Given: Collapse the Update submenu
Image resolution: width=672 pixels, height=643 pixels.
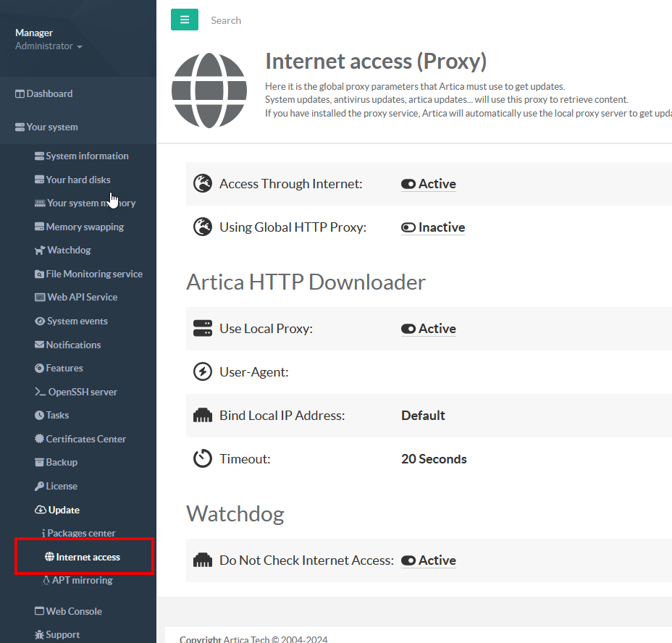Looking at the screenshot, I should 64,510.
